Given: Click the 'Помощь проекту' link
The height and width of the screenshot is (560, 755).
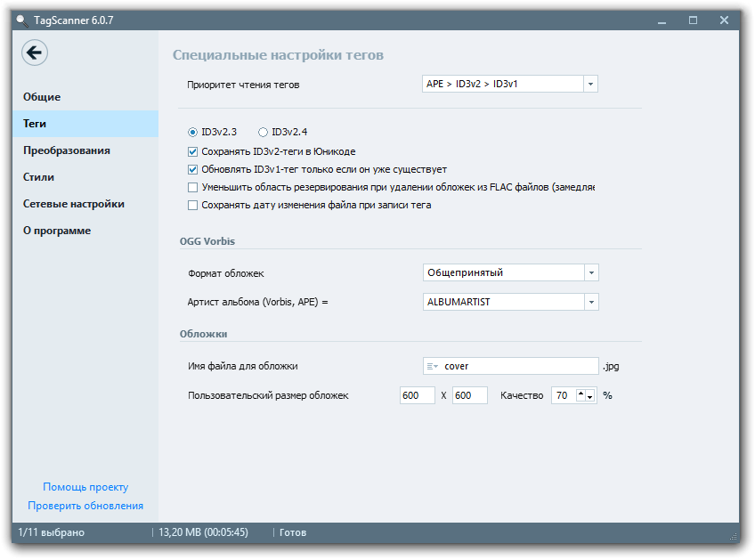Looking at the screenshot, I should pos(85,487).
